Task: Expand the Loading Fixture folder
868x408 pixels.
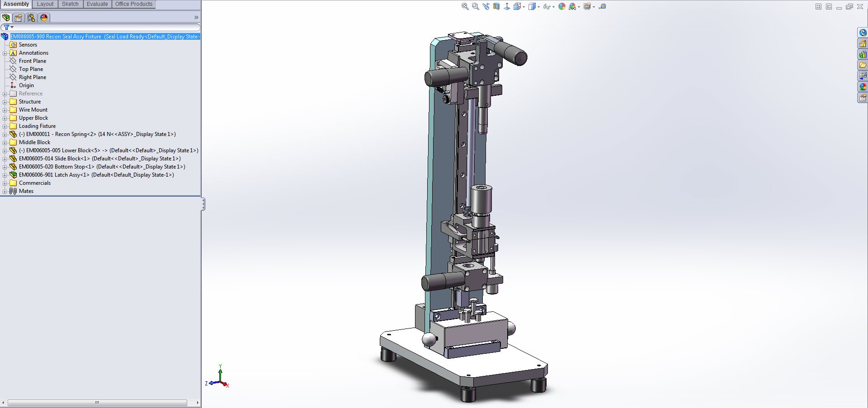Action: click(x=5, y=126)
